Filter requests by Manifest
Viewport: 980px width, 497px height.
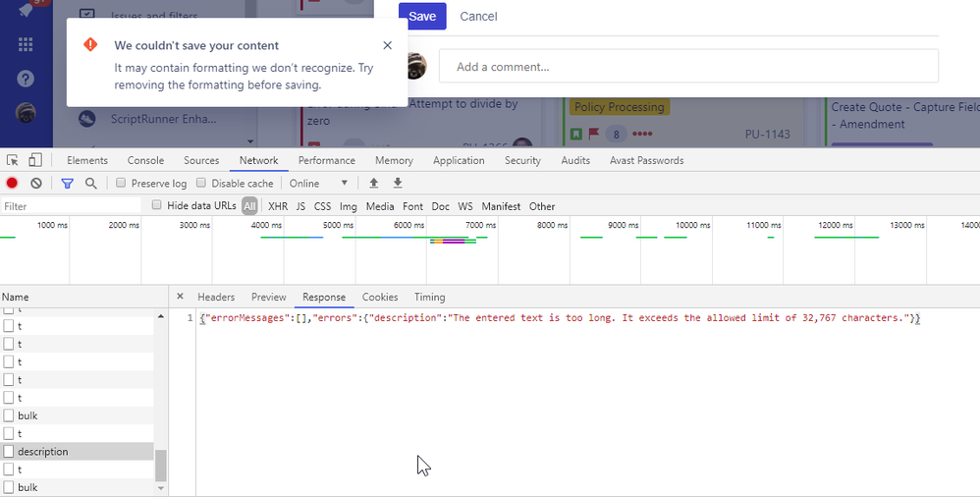point(501,206)
